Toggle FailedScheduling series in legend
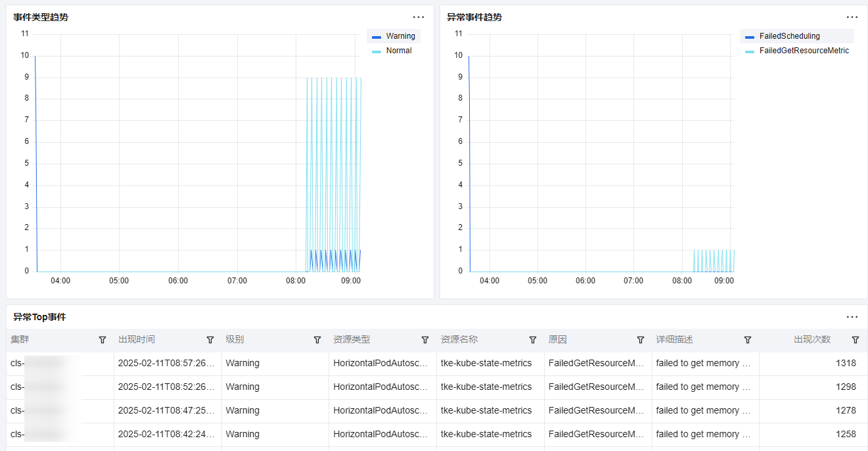The image size is (868, 451). tap(789, 36)
